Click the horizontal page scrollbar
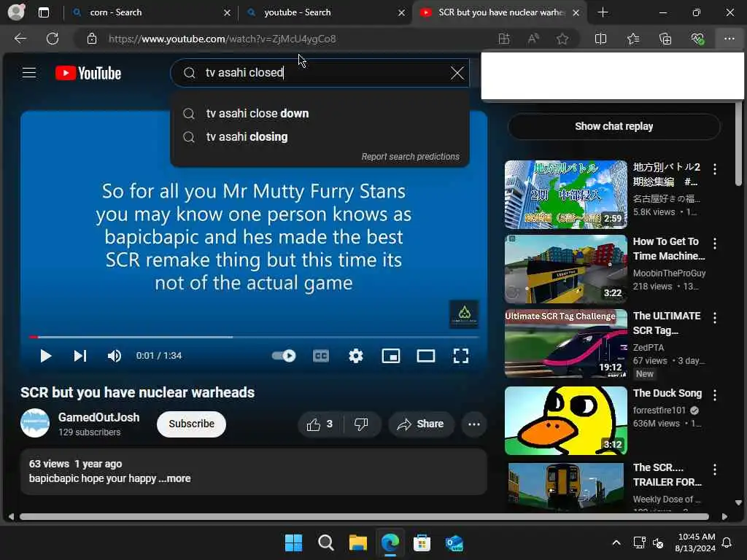Screen dimensions: 747x560 click(x=365, y=517)
